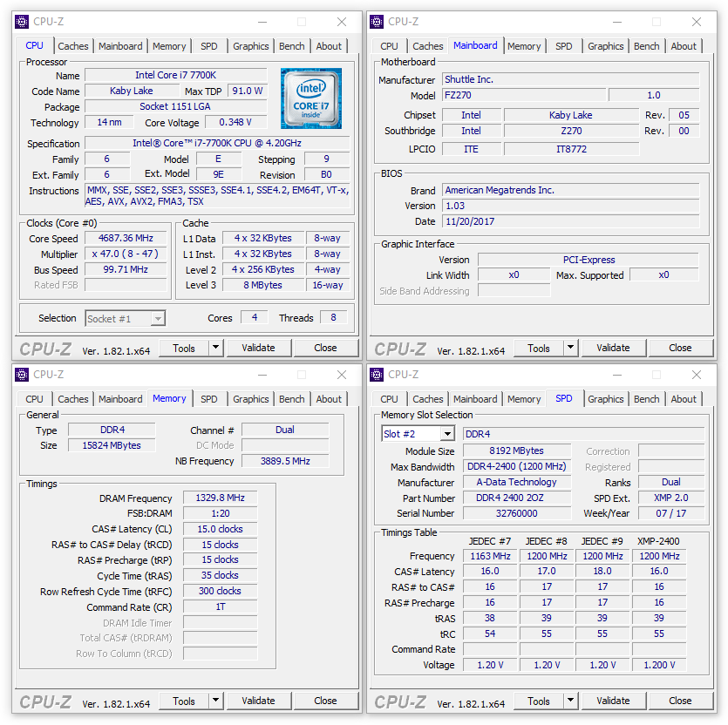The height and width of the screenshot is (725, 728).
Task: Click the processor name field Intel Core i7 7700K
Action: [176, 75]
